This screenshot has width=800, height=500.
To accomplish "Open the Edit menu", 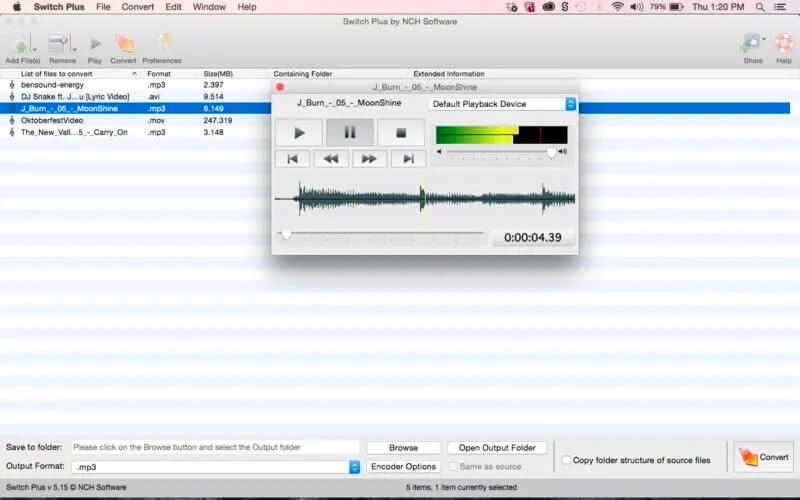I will point(173,7).
